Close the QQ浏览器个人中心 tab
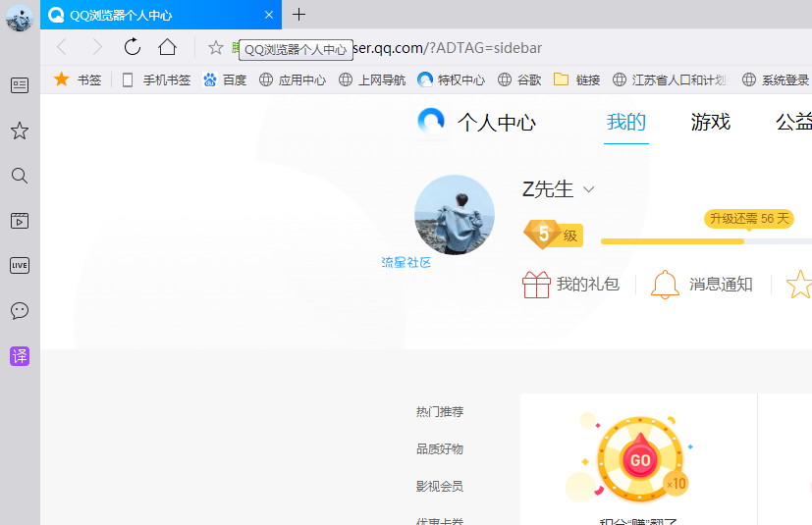Viewport: 812px width, 525px height. 269,15
